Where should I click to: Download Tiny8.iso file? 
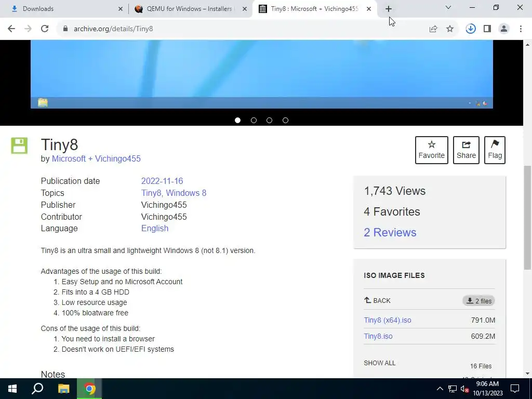[378, 336]
